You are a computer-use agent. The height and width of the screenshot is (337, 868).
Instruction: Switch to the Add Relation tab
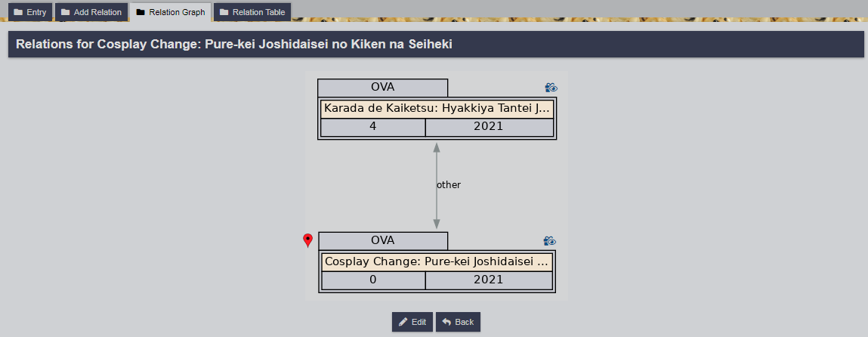point(91,12)
